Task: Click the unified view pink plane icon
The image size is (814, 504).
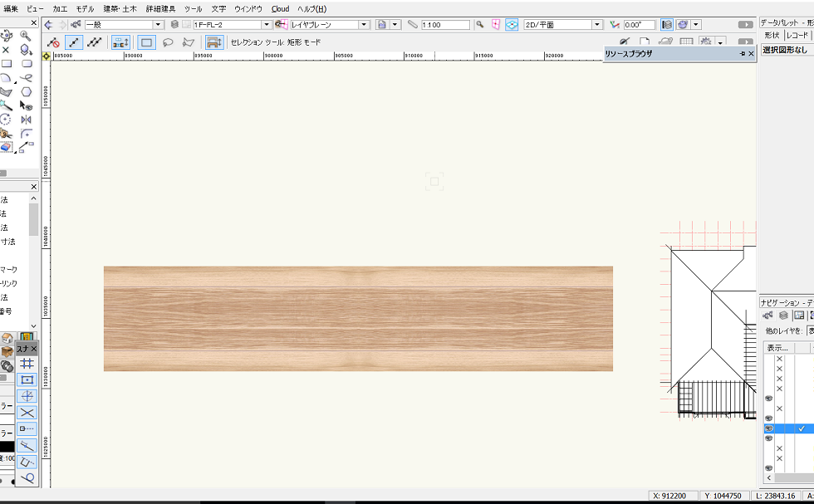Action: coord(496,24)
